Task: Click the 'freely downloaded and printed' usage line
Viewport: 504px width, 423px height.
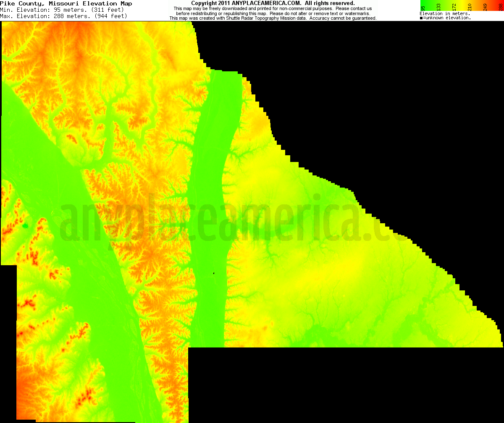Action: coord(273,8)
